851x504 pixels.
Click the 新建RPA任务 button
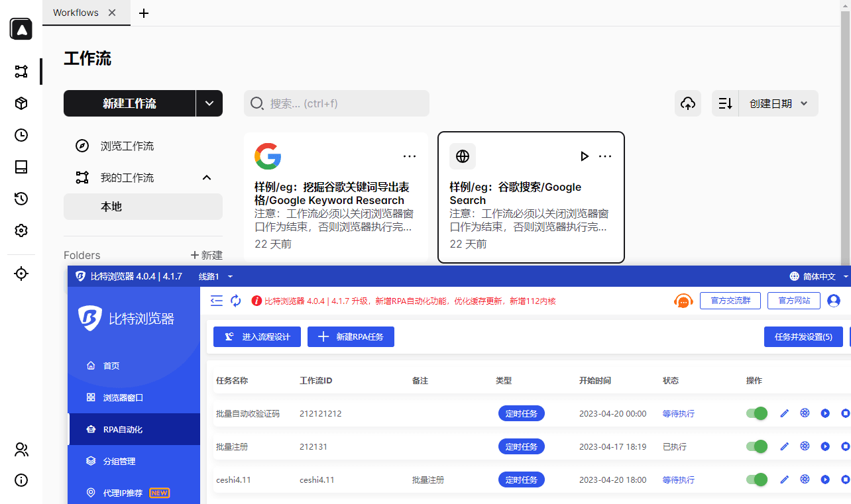[x=351, y=336]
